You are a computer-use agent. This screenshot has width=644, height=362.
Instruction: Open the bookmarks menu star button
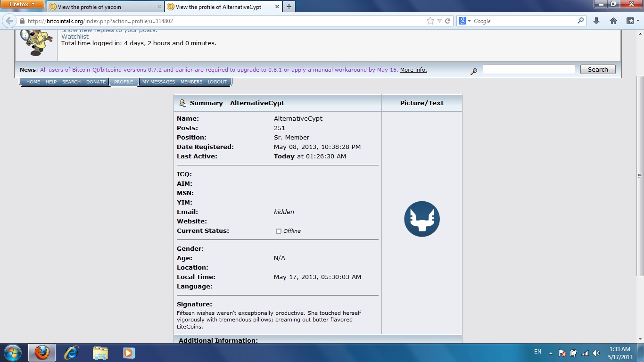tap(633, 21)
